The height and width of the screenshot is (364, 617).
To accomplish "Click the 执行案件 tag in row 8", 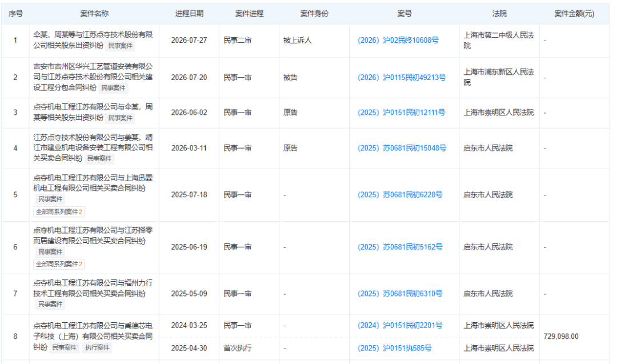I will 97,347.
